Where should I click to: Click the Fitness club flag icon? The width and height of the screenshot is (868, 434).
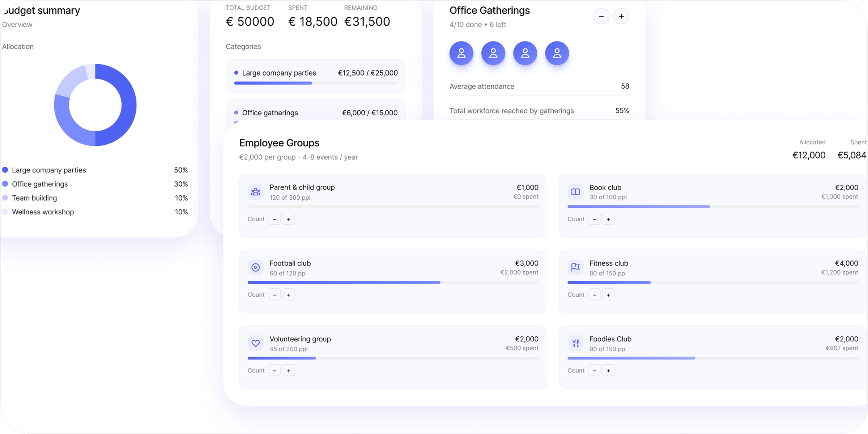[x=575, y=267]
